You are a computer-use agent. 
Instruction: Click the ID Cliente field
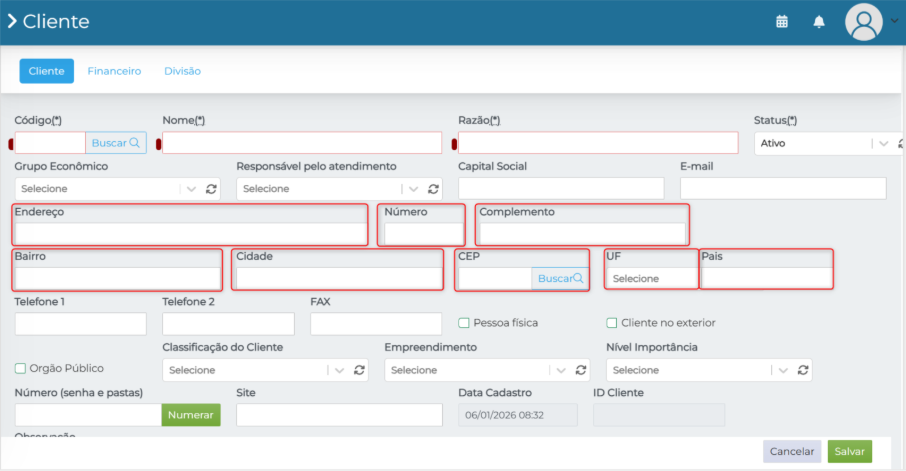[x=659, y=415]
